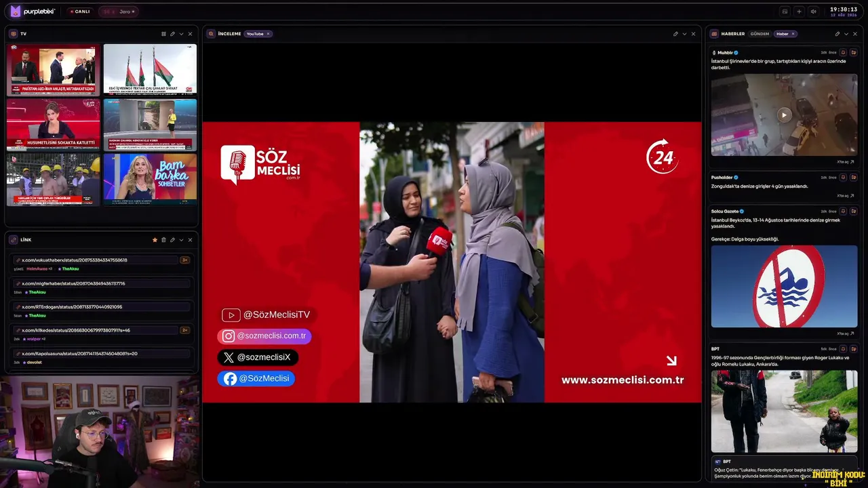Click the Haberler panel icon

(x=714, y=34)
